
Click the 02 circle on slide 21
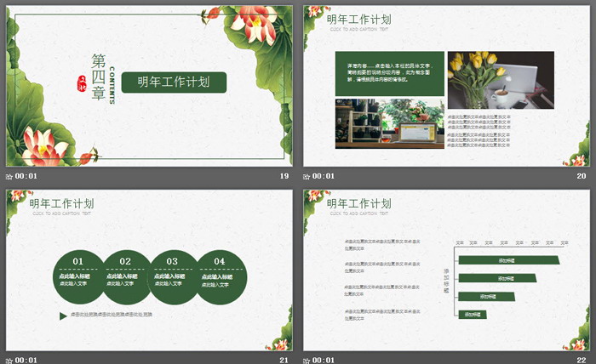[125, 277]
